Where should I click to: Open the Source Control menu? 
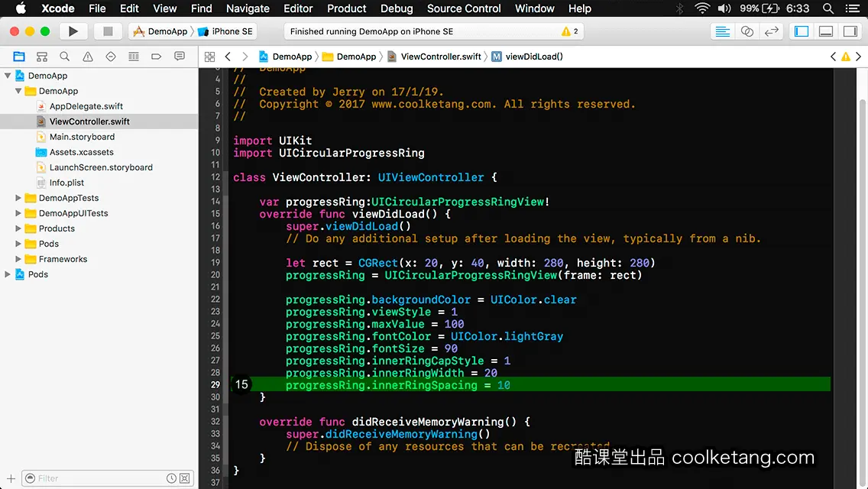tap(464, 8)
